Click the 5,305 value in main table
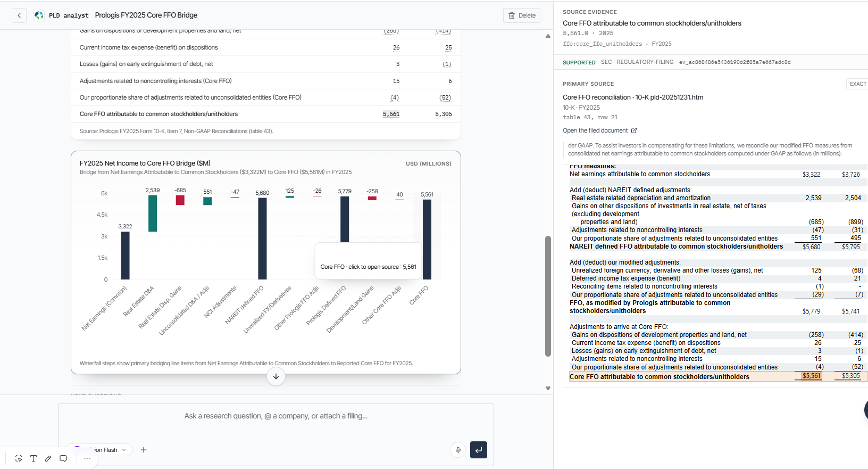The image size is (868, 469). pos(444,114)
